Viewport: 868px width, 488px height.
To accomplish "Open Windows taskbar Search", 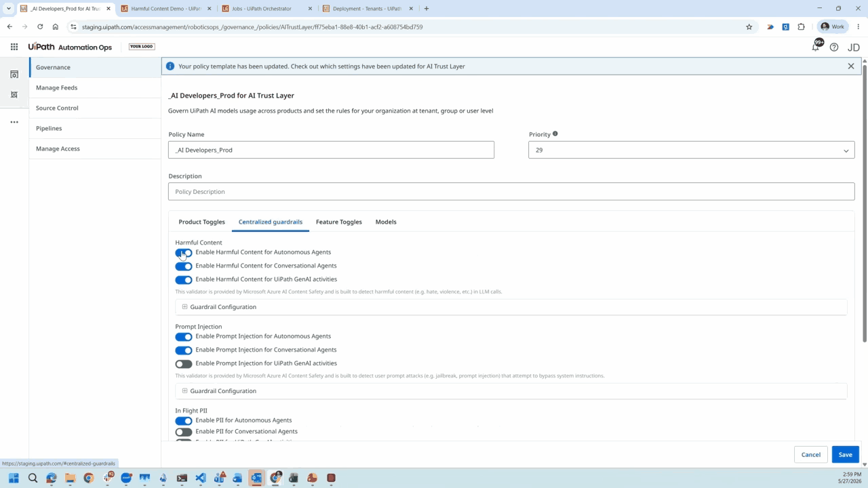I will tap(33, 478).
